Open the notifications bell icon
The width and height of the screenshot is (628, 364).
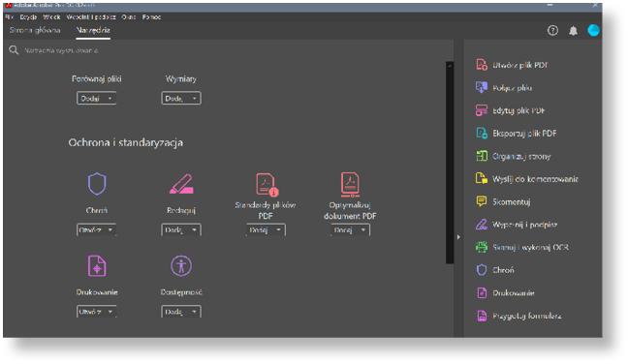click(x=573, y=31)
